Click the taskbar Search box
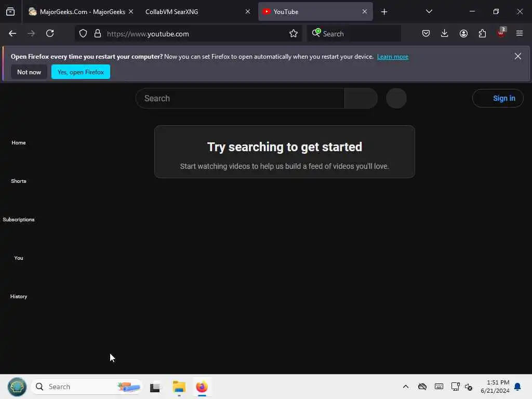 (x=87, y=387)
